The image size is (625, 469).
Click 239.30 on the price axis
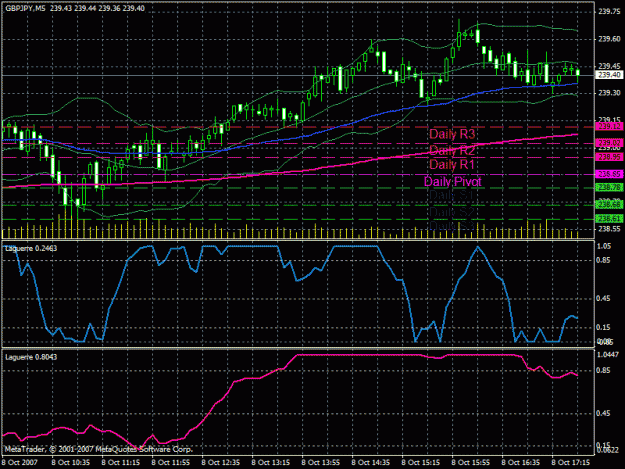pyautogui.click(x=609, y=93)
